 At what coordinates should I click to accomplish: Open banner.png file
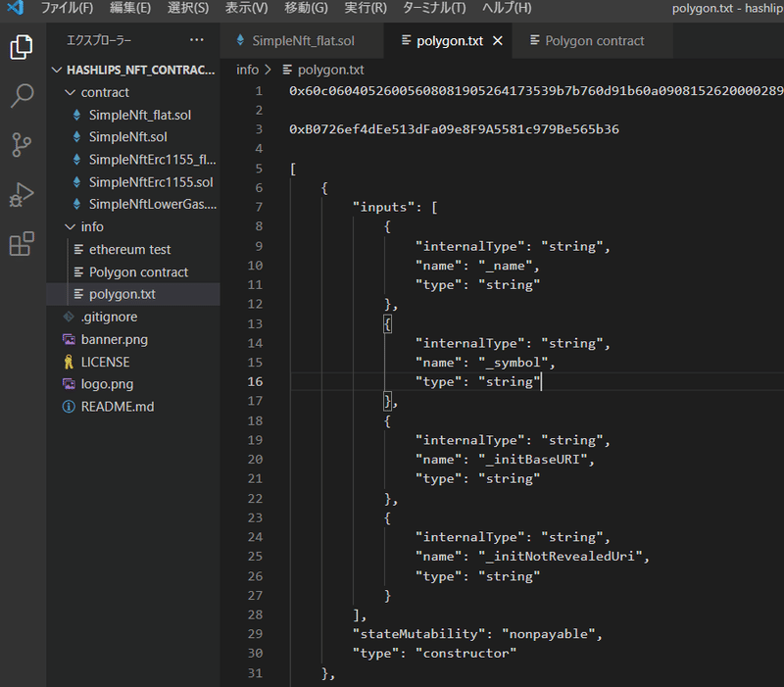pyautogui.click(x=115, y=339)
